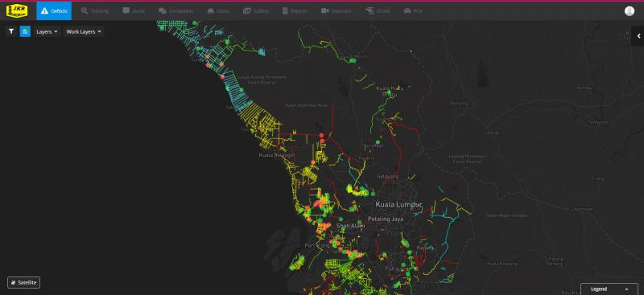This screenshot has height=295, width=644.
Task: Open the Work Layers dropdown
Action: (84, 31)
